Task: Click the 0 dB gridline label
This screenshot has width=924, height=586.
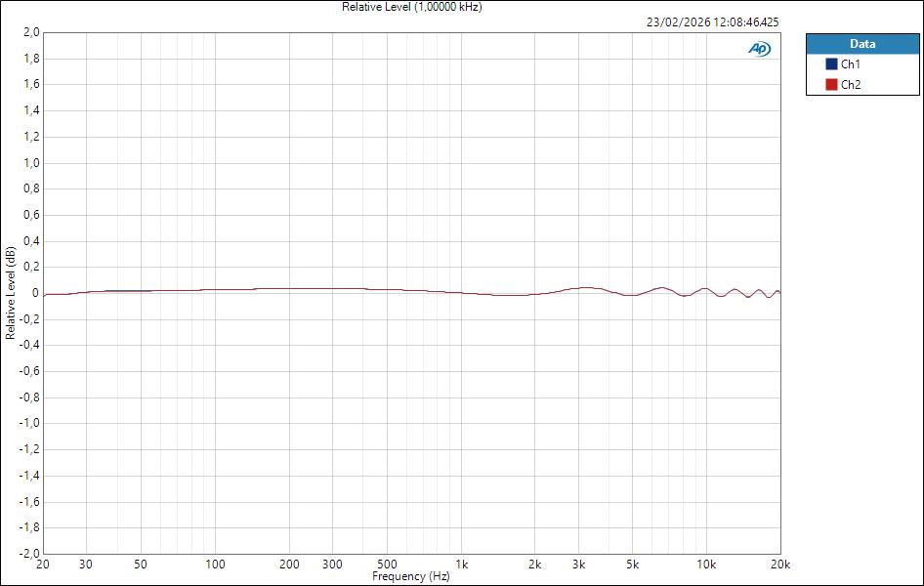Action: tap(34, 291)
